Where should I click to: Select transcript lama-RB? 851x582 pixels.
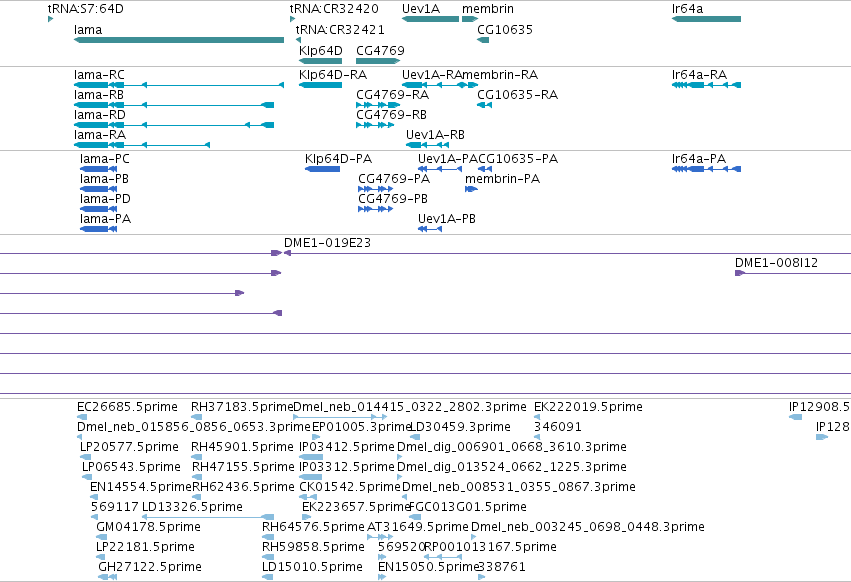click(174, 105)
